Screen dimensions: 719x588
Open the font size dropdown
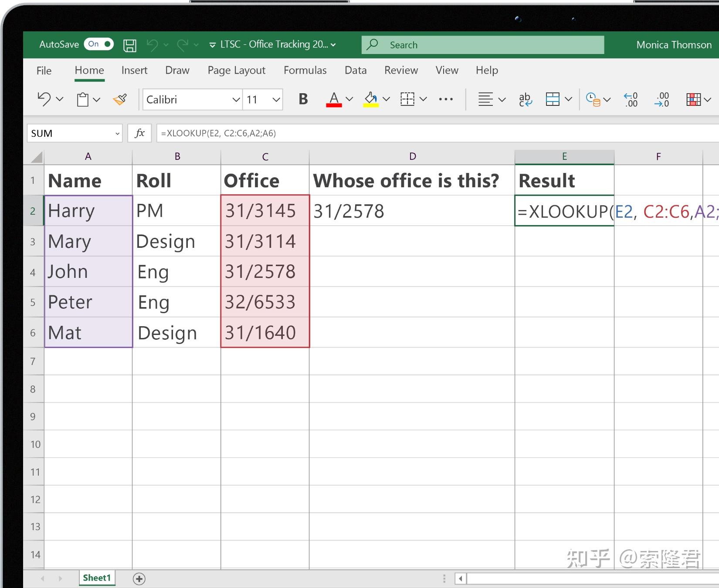276,99
